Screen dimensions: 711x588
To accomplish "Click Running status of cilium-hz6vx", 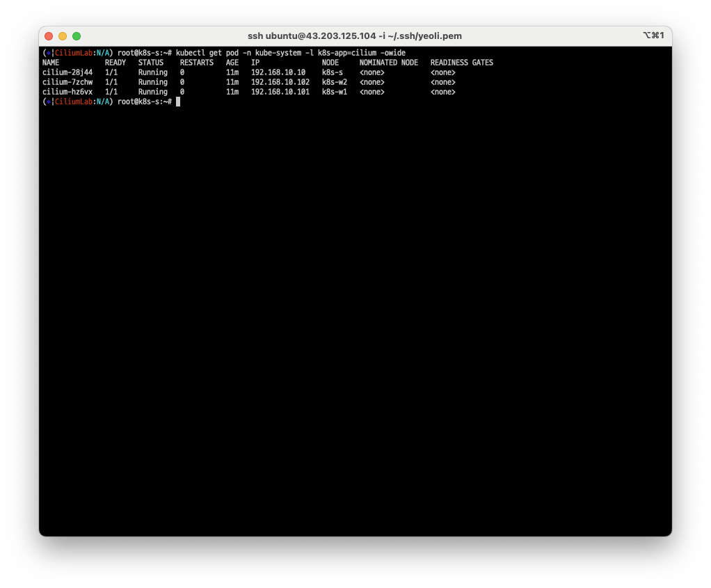I will pyautogui.click(x=153, y=92).
